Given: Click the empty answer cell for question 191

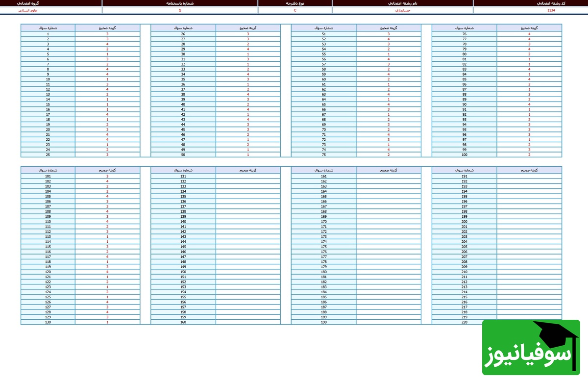Looking at the screenshot, I should tap(529, 176).
